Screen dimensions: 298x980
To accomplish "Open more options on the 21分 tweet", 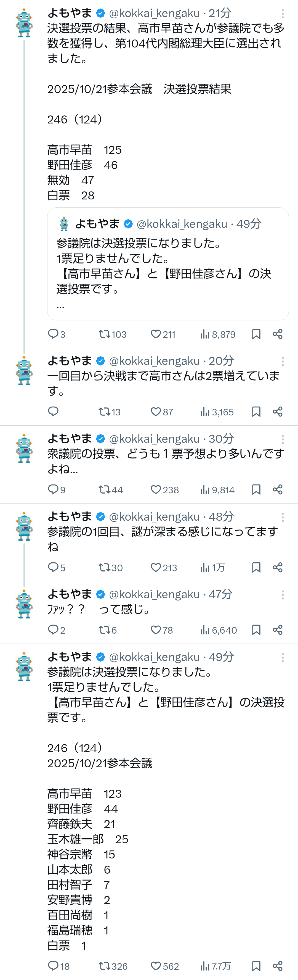I will pyautogui.click(x=283, y=14).
